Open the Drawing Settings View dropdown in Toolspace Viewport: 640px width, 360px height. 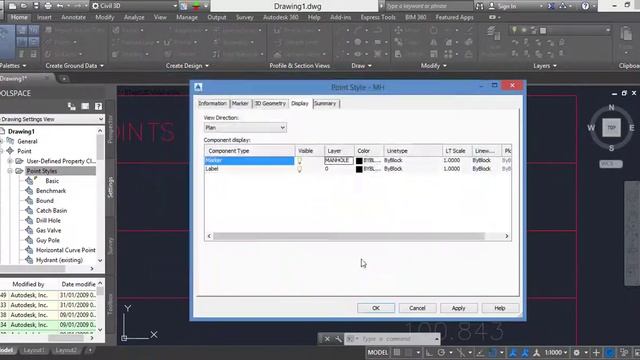(101, 119)
